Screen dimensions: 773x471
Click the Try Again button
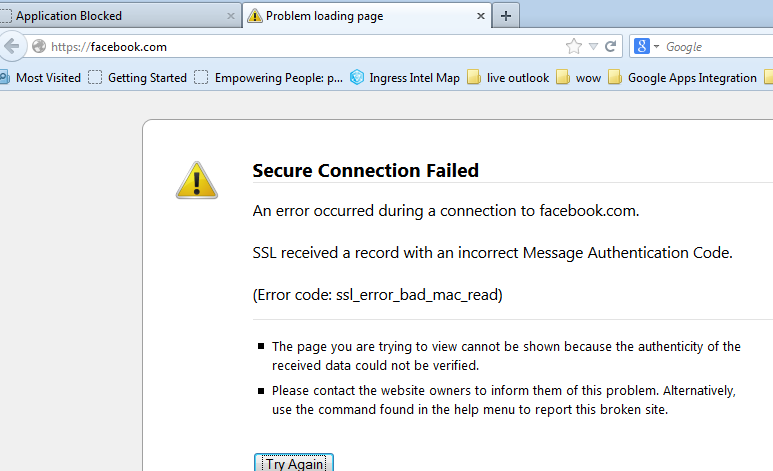tap(294, 464)
